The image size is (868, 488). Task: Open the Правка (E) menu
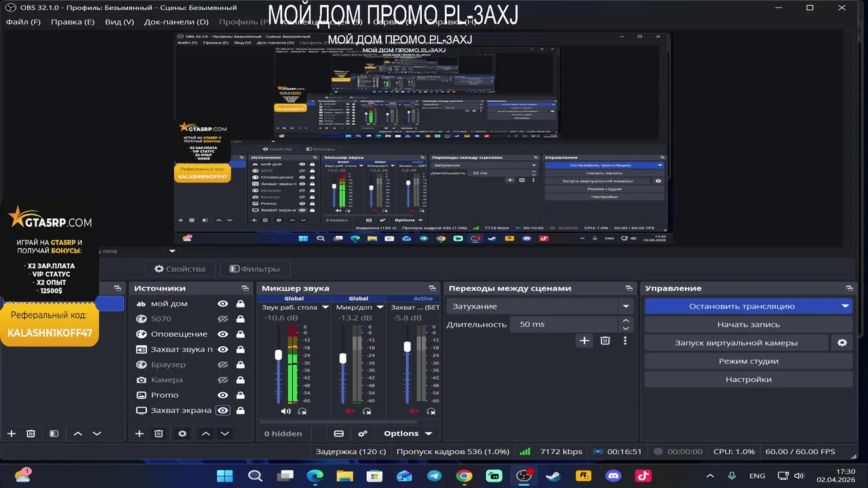[73, 22]
